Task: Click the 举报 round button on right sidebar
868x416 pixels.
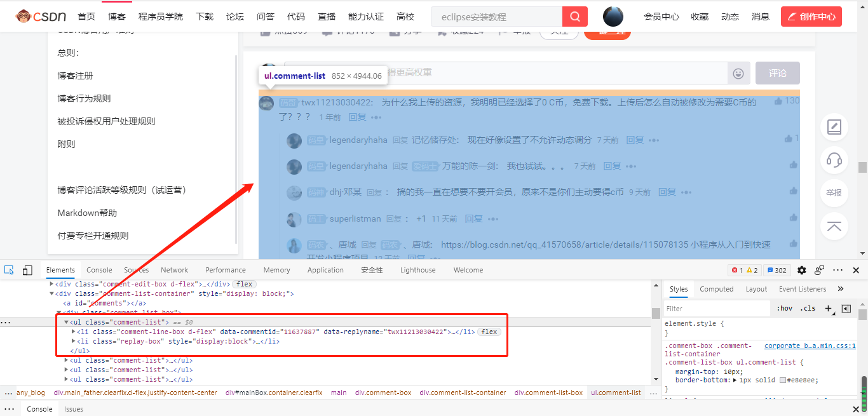Action: pyautogui.click(x=834, y=193)
